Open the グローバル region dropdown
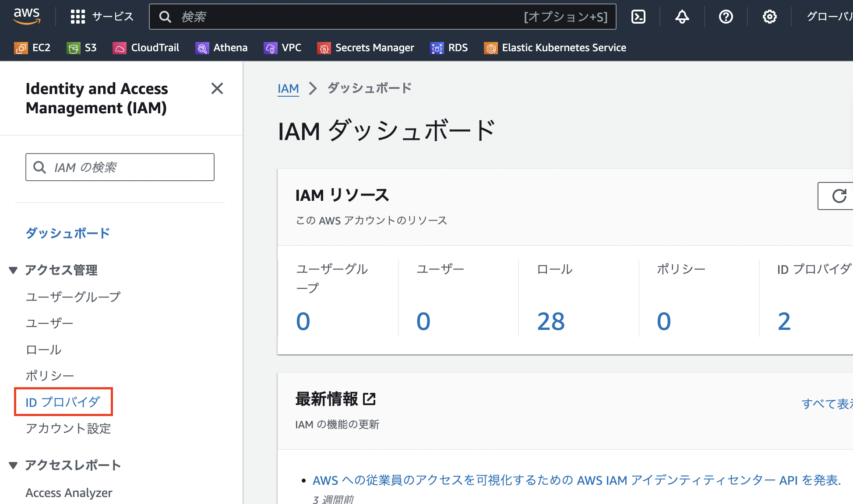This screenshot has height=504, width=853. pos(829,17)
